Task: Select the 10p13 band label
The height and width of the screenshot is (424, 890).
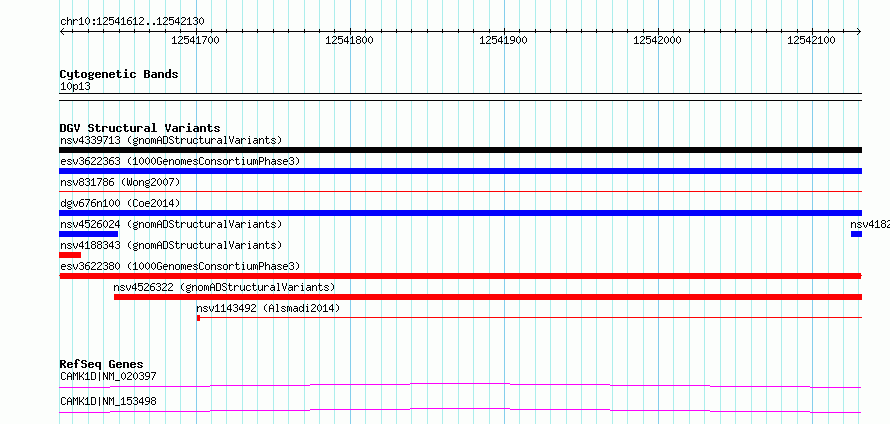Action: [75, 87]
